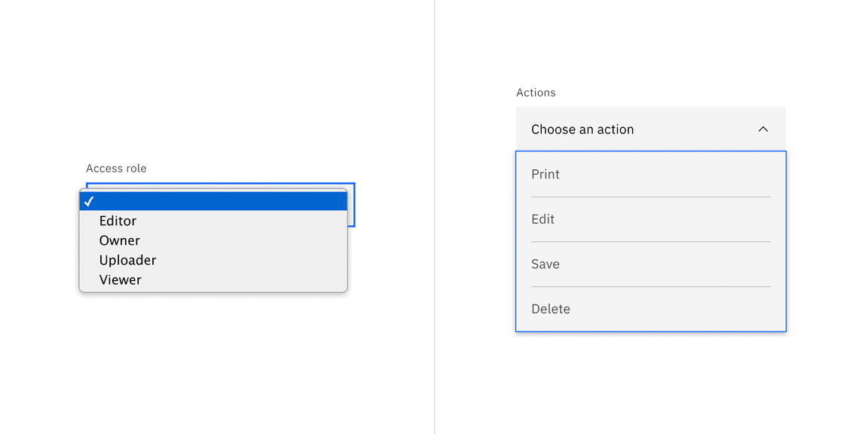Open the Choose an action dropdown

point(650,129)
